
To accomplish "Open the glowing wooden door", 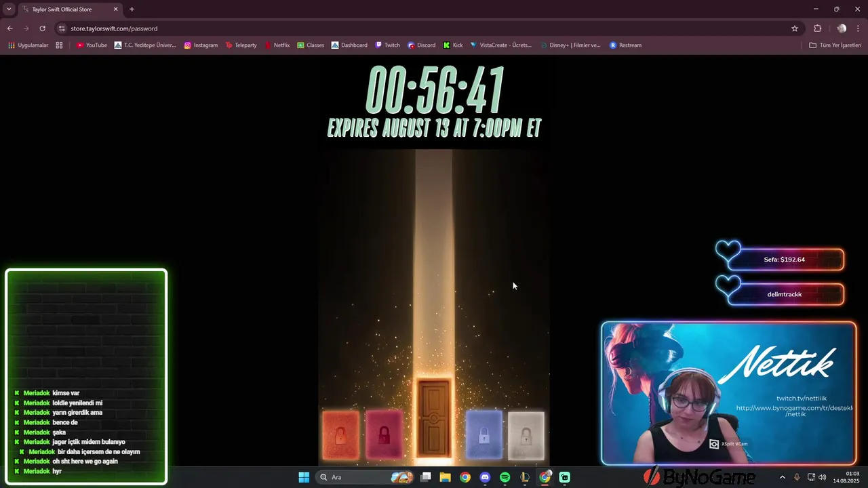I will [434, 418].
